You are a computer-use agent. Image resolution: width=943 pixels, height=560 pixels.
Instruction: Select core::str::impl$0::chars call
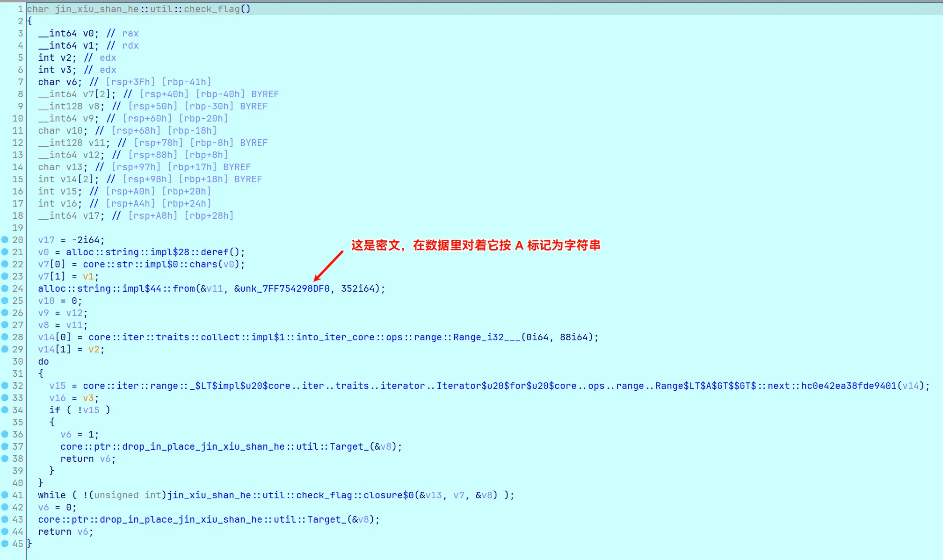tap(150, 265)
